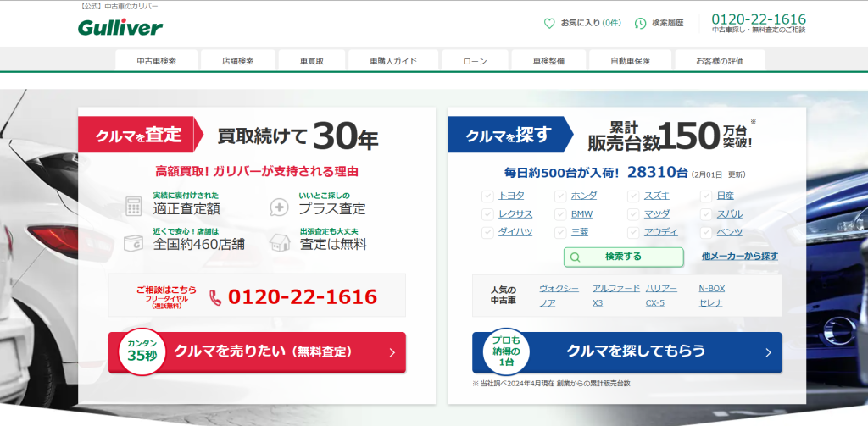This screenshot has width=868, height=426.
Task: Click magnifier icon in 検索する button
Action: (575, 257)
